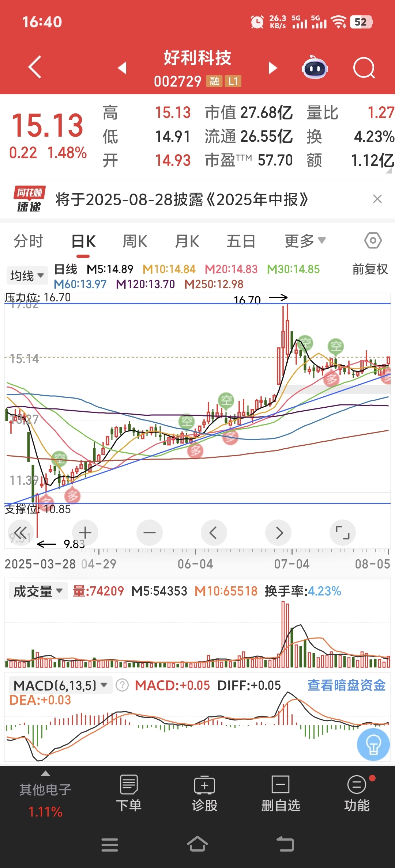
Task: Tap DEA:+0.03 value
Action: point(40,700)
